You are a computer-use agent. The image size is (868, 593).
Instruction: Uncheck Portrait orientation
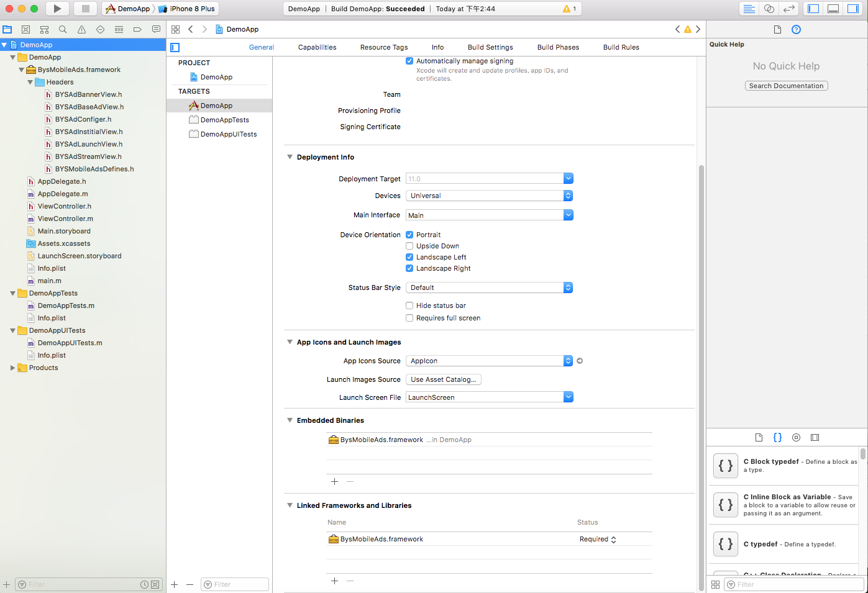click(409, 235)
